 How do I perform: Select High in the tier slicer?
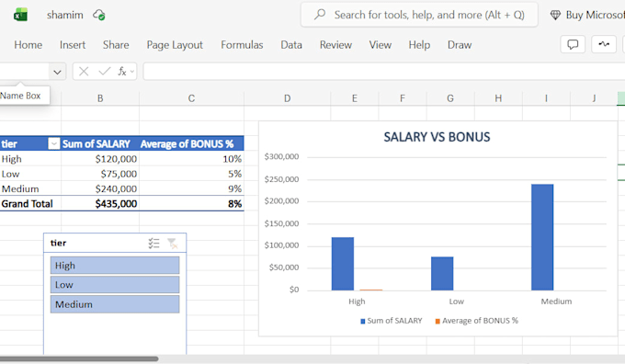click(x=115, y=266)
